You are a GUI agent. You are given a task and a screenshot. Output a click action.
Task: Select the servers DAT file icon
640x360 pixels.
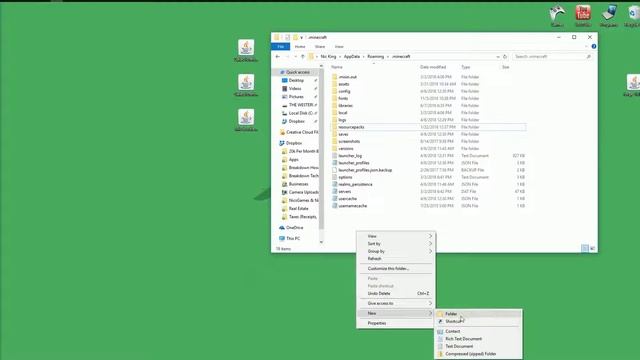335,191
